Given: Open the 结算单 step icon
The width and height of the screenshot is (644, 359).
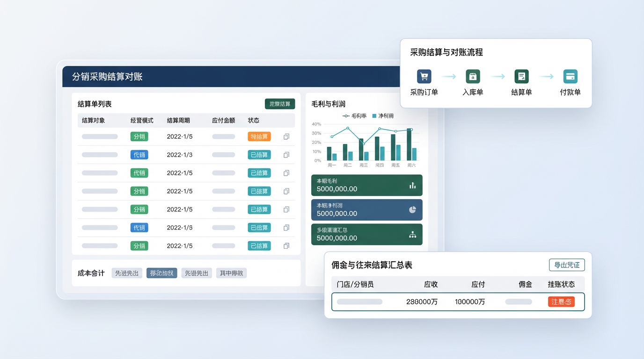Looking at the screenshot, I should (521, 76).
